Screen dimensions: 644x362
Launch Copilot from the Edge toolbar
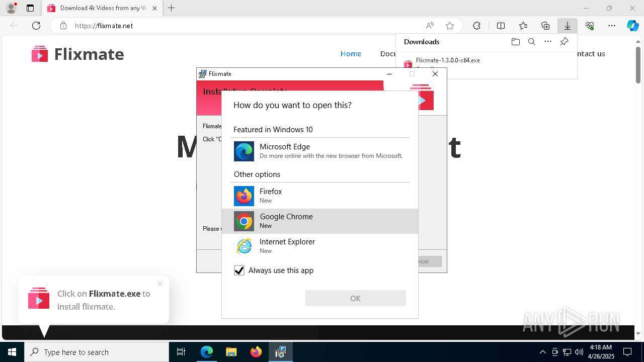point(632,26)
